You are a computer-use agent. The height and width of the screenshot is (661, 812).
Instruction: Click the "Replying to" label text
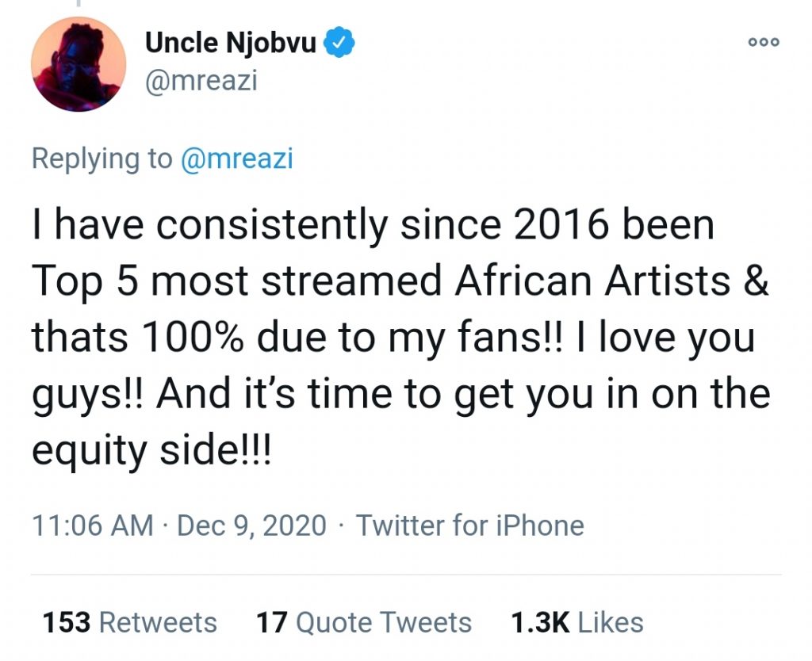click(101, 159)
